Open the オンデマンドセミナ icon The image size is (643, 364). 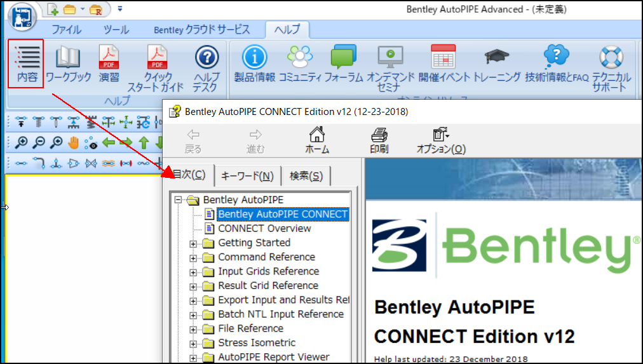coord(390,68)
